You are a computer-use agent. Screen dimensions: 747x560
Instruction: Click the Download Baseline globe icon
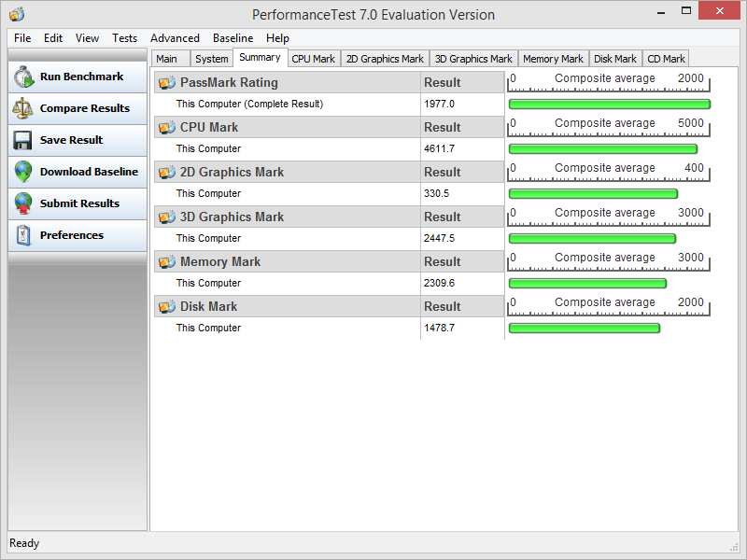tap(23, 172)
